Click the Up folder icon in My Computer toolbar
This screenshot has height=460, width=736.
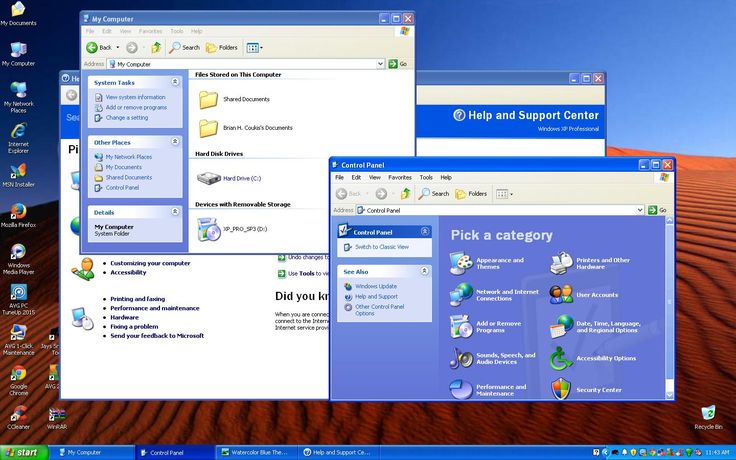156,47
